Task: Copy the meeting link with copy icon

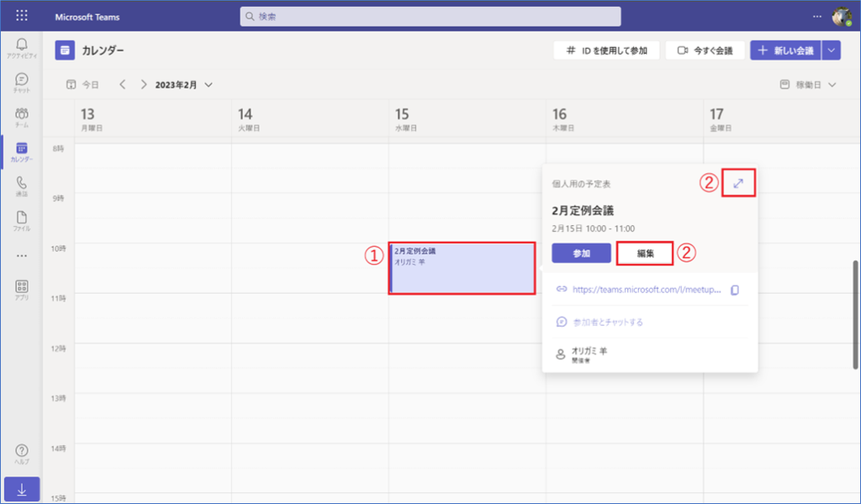Action: [734, 290]
